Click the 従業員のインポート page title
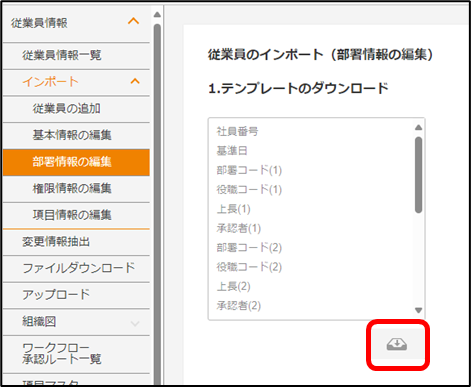This screenshot has width=471, height=387. [321, 54]
